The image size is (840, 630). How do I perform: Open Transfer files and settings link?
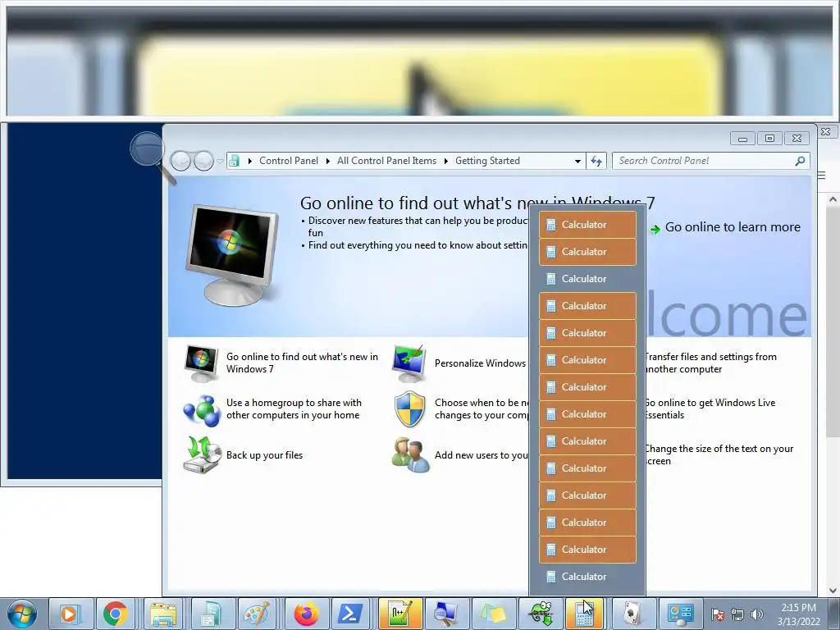(711, 363)
